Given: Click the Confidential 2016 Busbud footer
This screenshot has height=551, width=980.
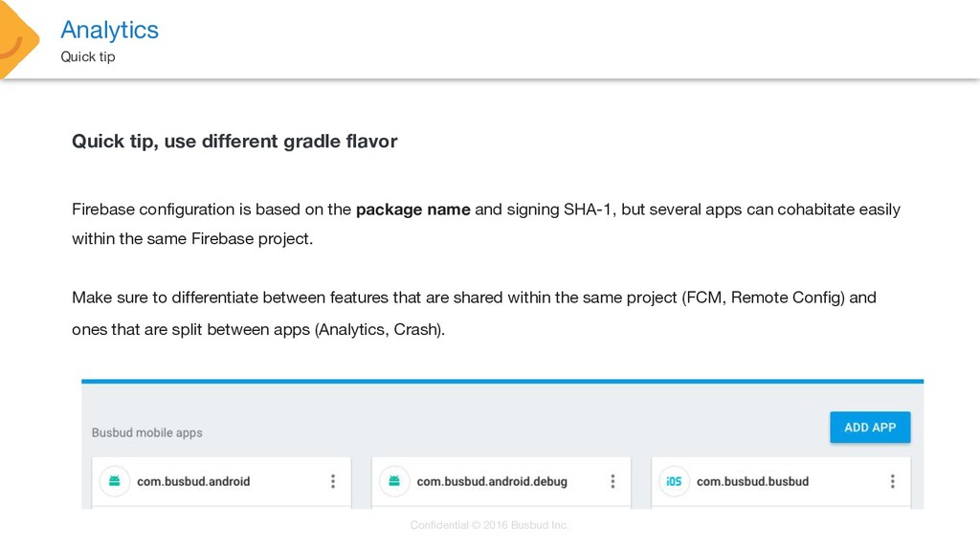Looking at the screenshot, I should coord(489,525).
